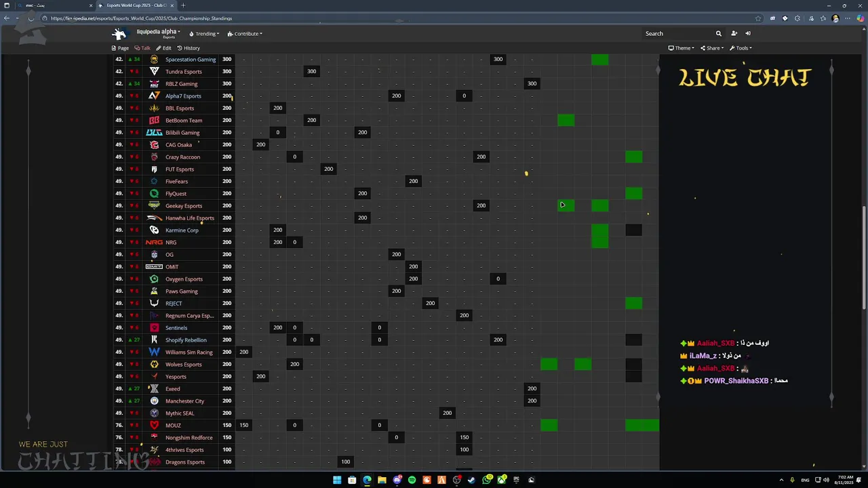Open Xbox app from taskbar

pyautogui.click(x=502, y=480)
